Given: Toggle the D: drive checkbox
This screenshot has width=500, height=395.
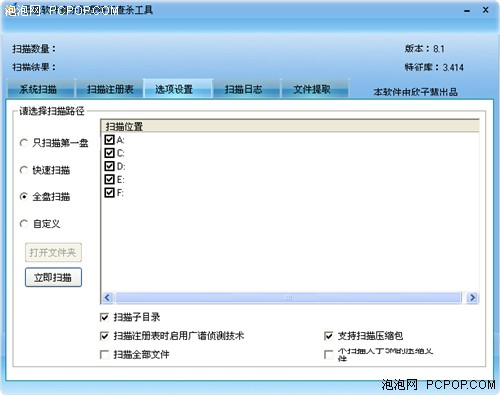Looking at the screenshot, I should [x=109, y=166].
